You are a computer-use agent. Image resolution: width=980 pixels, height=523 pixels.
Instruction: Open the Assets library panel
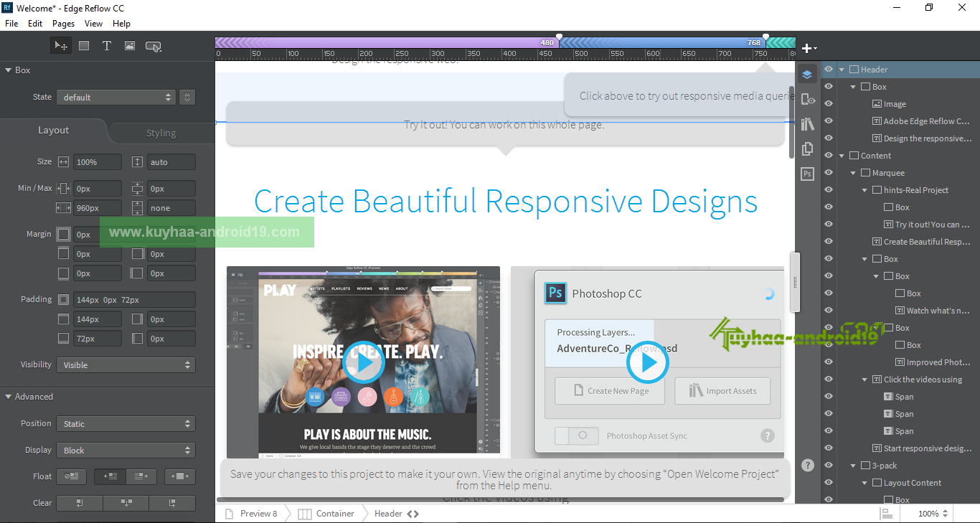coord(807,124)
